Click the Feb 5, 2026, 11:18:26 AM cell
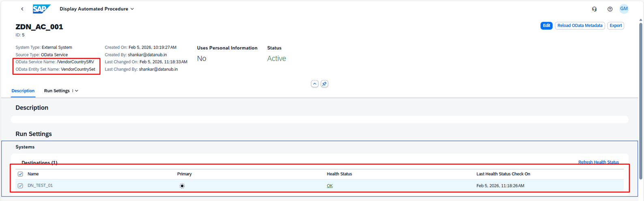The width and height of the screenshot is (644, 201). [x=500, y=186]
